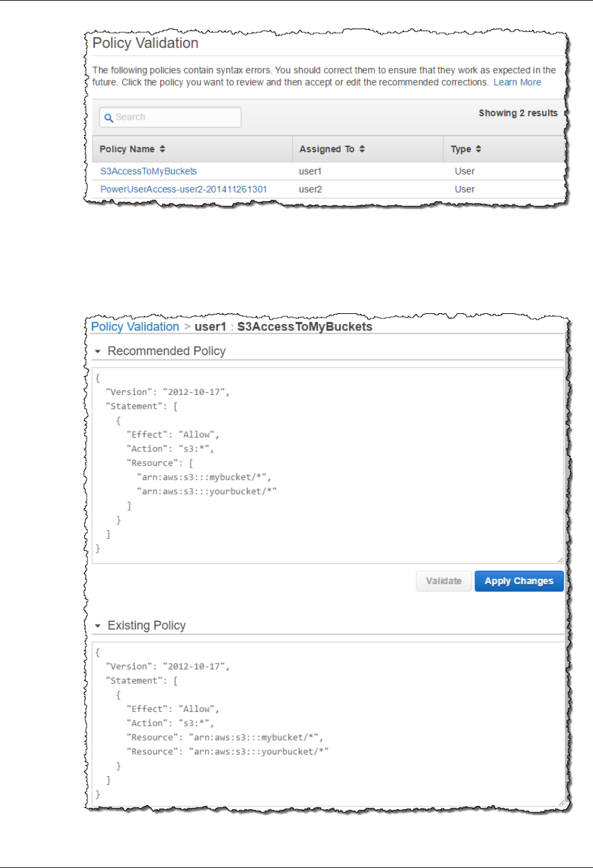Click the Assigned To column header
The image size is (593, 868).
367,149
